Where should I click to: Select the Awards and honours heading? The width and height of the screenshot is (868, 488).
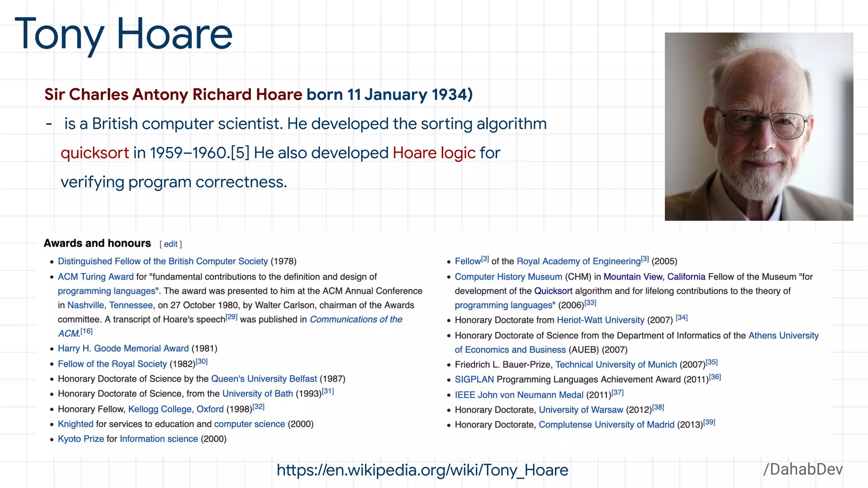97,243
